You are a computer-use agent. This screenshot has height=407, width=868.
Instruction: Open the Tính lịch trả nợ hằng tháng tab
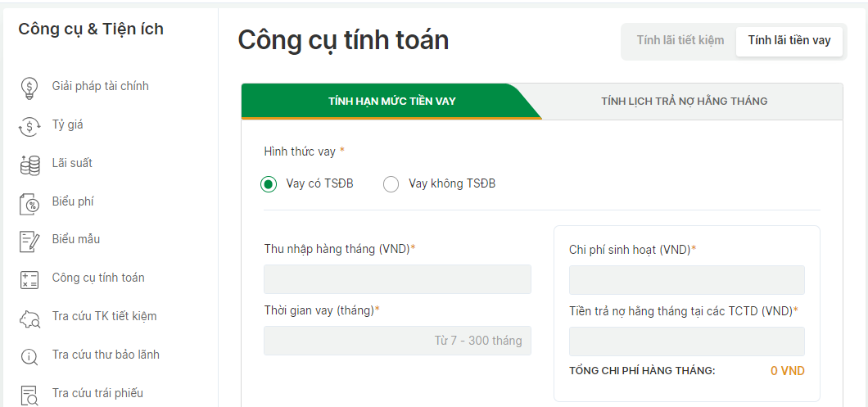(684, 102)
